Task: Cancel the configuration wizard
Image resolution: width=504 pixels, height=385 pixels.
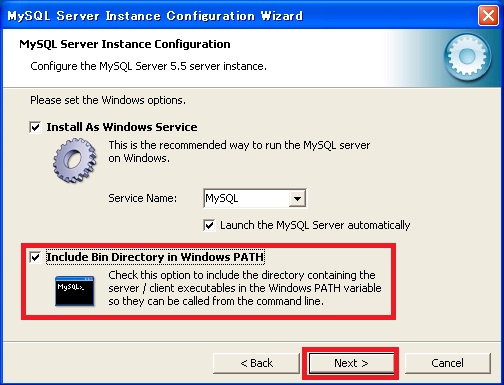Action: [x=447, y=363]
